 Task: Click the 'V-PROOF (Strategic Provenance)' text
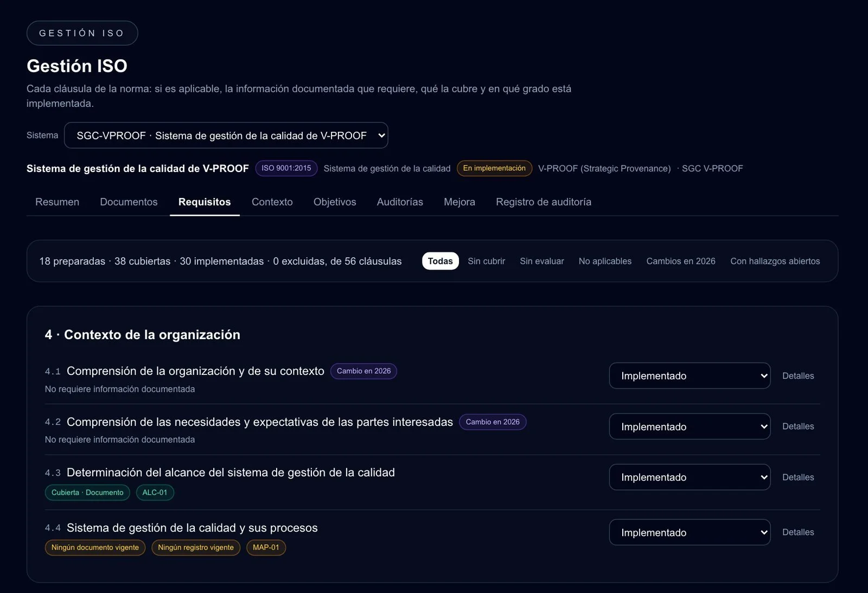coord(604,168)
